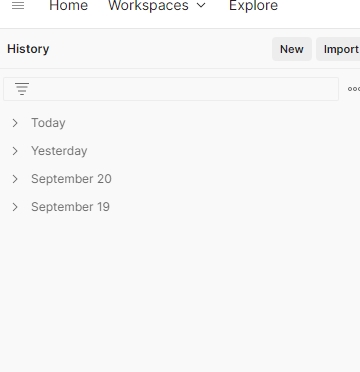Expand the Today chevron arrow
This screenshot has width=360, height=372.
tap(15, 123)
